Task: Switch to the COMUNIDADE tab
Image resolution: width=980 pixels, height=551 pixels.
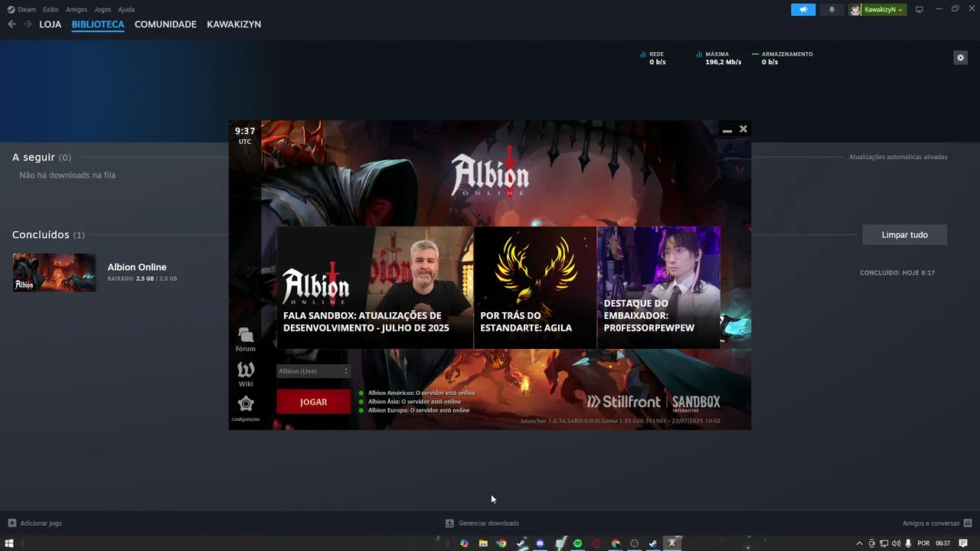Action: click(165, 24)
